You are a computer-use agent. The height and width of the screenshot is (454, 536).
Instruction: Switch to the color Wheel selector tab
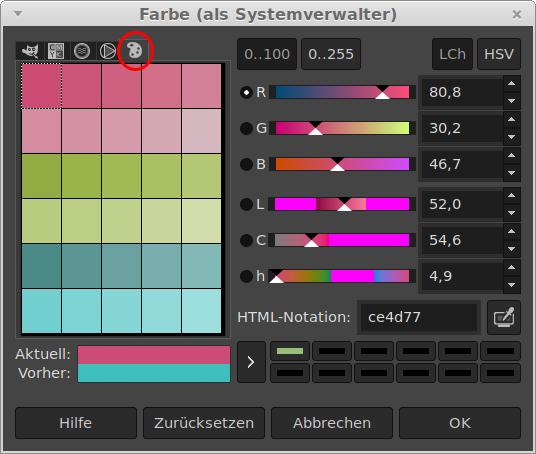click(108, 51)
